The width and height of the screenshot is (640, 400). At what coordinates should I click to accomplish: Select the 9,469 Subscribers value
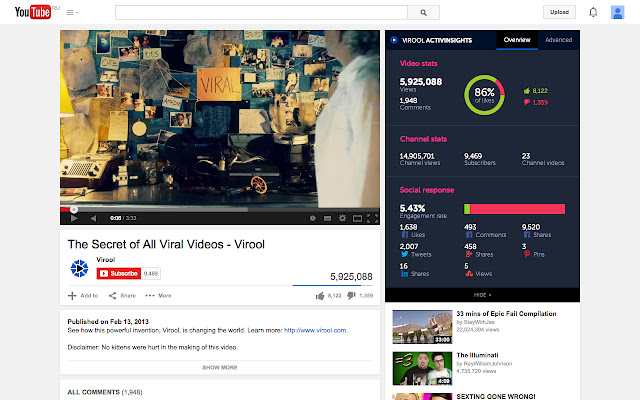[473, 156]
